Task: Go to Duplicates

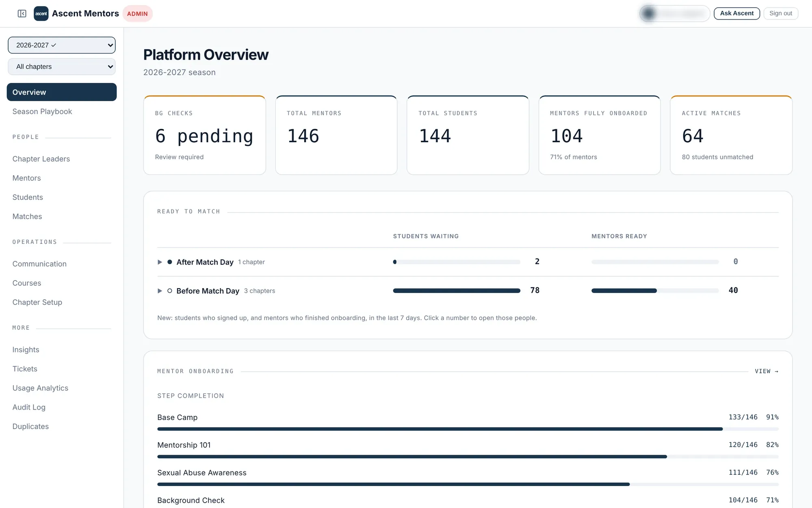Action: [x=30, y=426]
